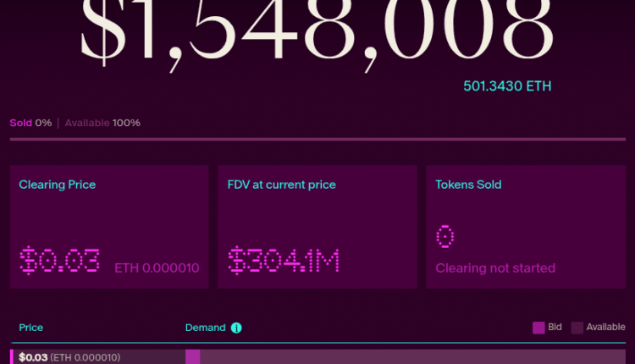Click the Tokens Sold zero value
Image resolution: width=635 pixels, height=364 pixels.
[446, 236]
